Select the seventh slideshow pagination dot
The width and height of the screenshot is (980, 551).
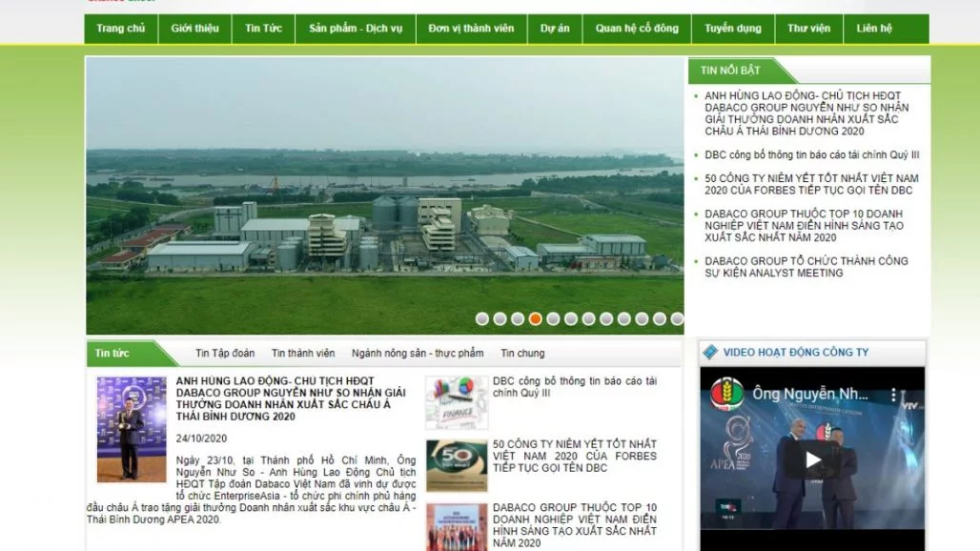pos(588,318)
